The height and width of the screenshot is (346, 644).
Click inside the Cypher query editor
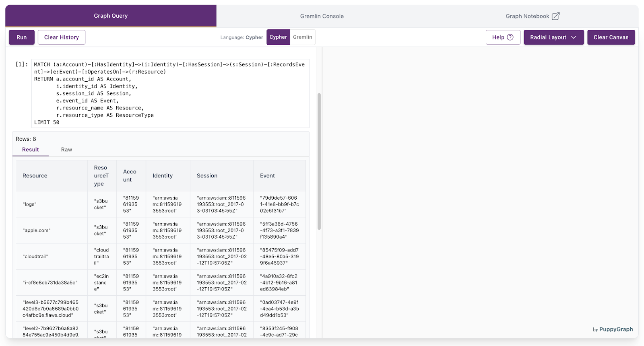pos(170,93)
